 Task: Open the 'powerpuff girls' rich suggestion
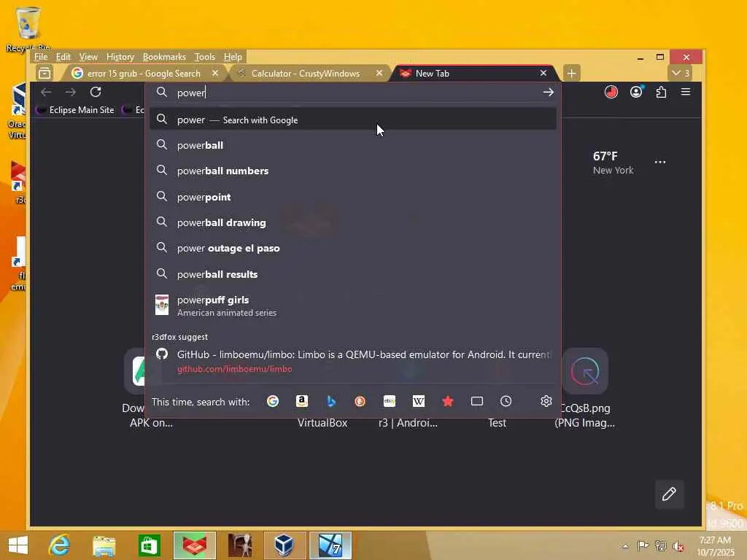tap(352, 306)
